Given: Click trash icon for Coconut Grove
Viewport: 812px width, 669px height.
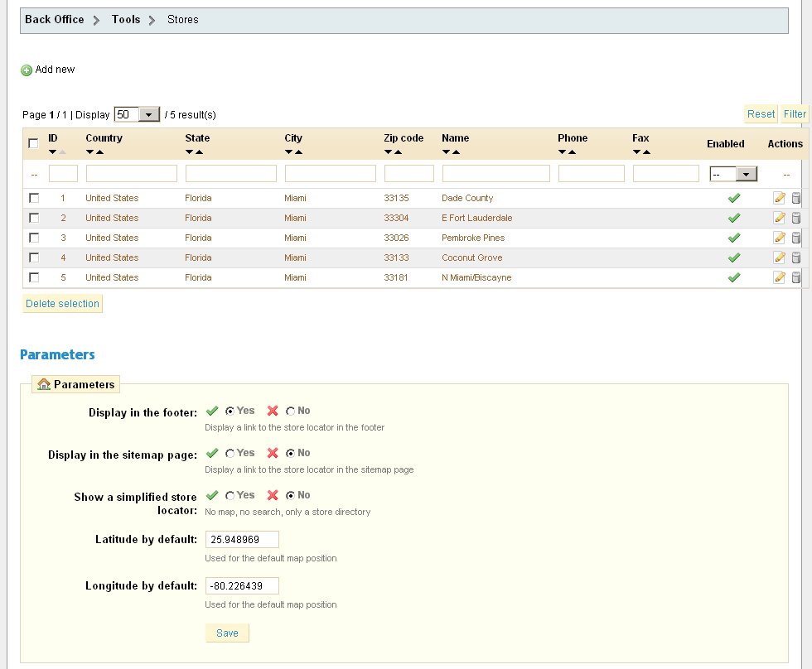Looking at the screenshot, I should (796, 257).
